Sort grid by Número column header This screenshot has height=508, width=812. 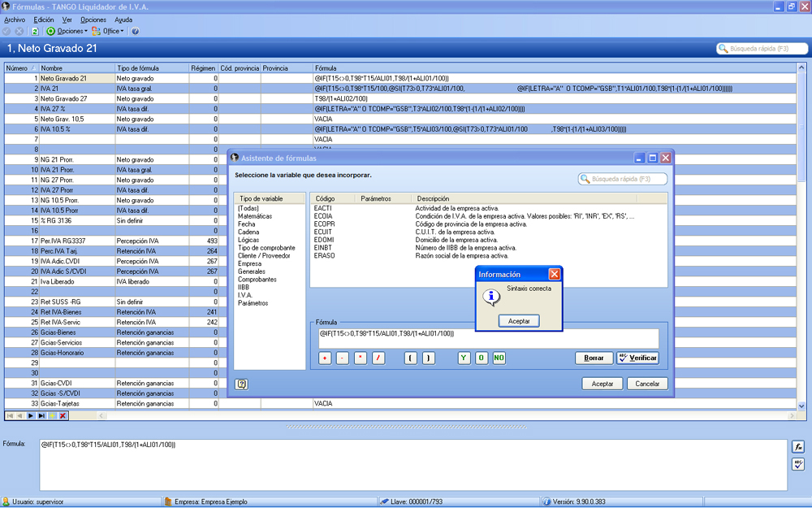(x=21, y=68)
